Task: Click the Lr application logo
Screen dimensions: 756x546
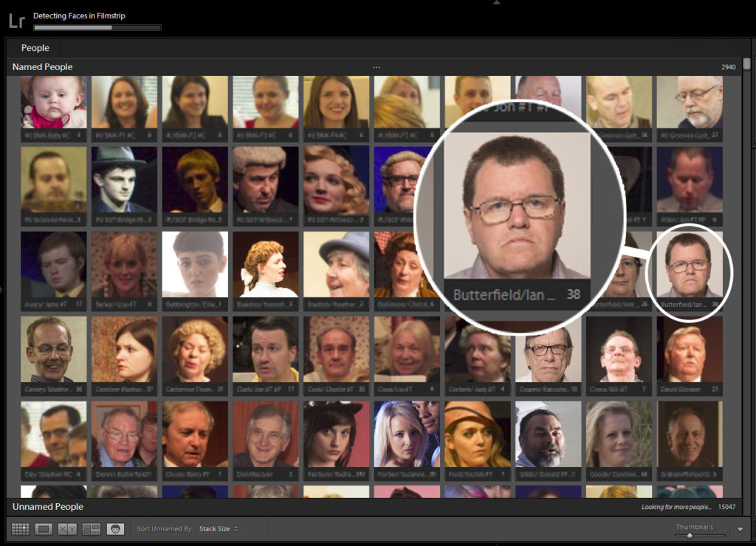Action: [x=16, y=21]
